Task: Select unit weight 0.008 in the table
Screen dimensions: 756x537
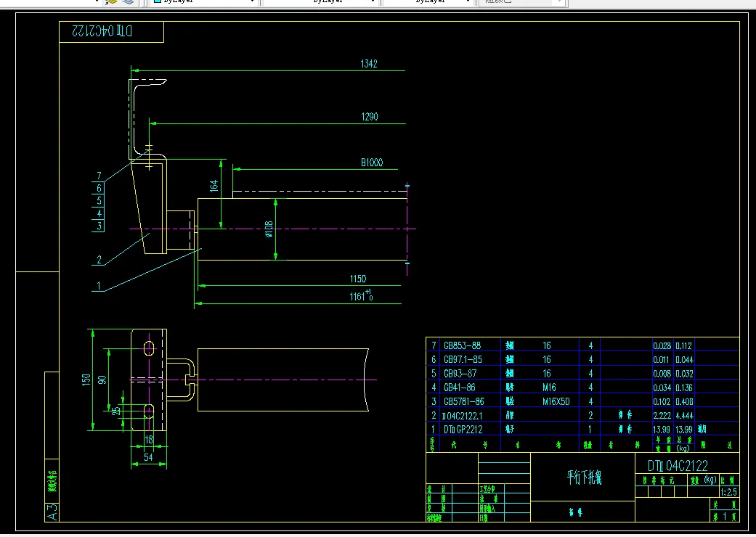Action: point(662,374)
